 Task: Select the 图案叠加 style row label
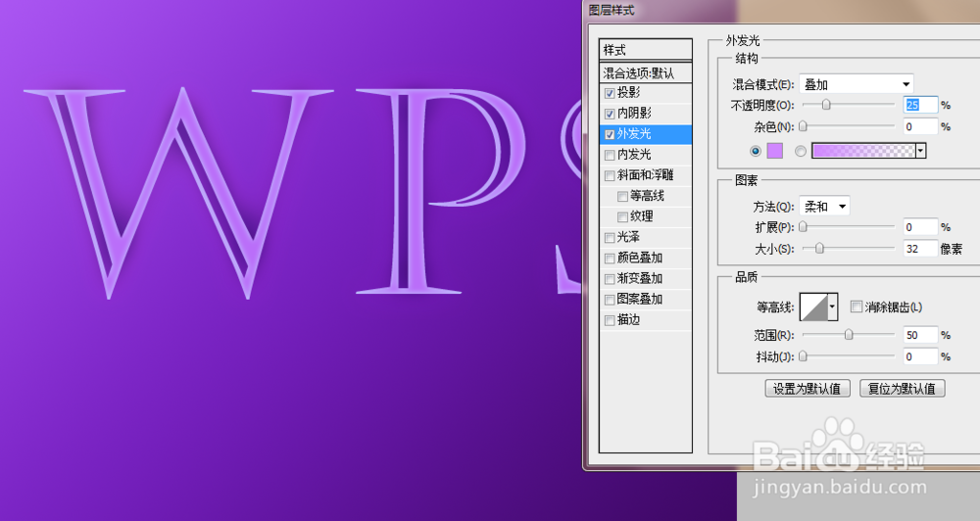pos(640,299)
